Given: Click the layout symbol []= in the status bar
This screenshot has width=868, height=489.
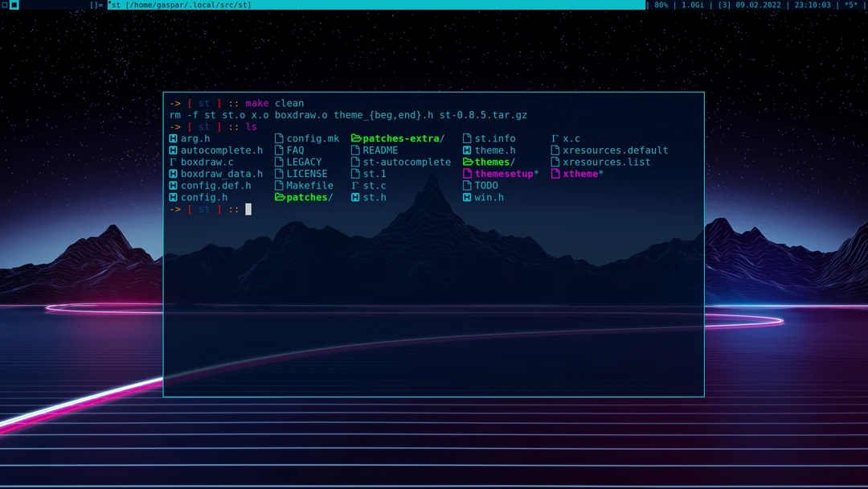Looking at the screenshot, I should click(96, 5).
